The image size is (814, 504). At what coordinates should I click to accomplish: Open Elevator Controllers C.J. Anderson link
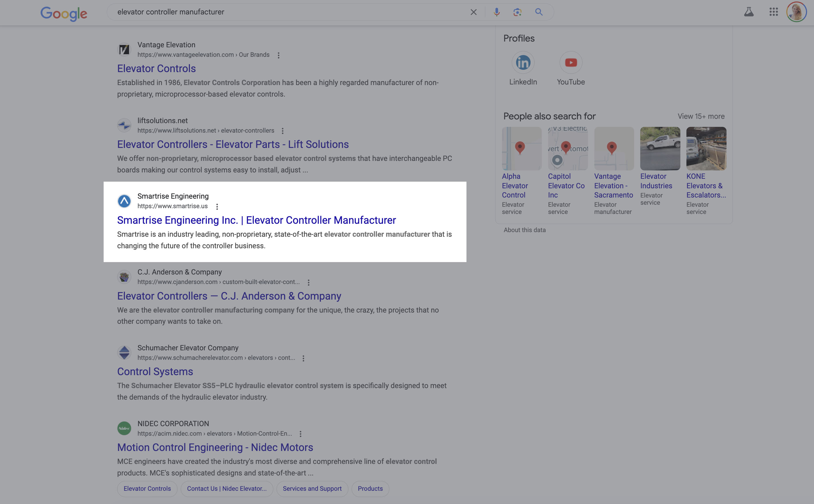pos(229,296)
